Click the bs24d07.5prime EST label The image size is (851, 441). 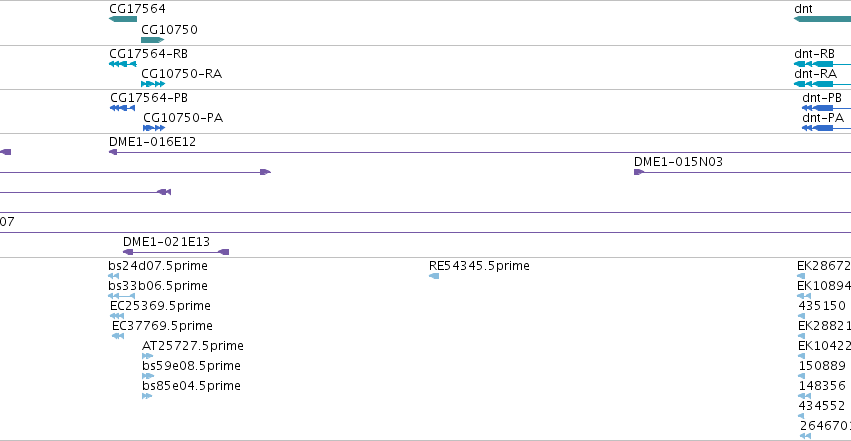tap(158, 266)
